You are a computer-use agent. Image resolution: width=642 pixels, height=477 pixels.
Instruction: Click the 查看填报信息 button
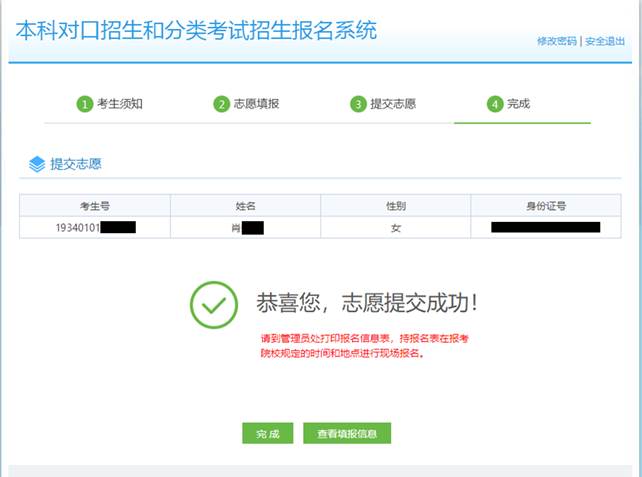click(347, 433)
